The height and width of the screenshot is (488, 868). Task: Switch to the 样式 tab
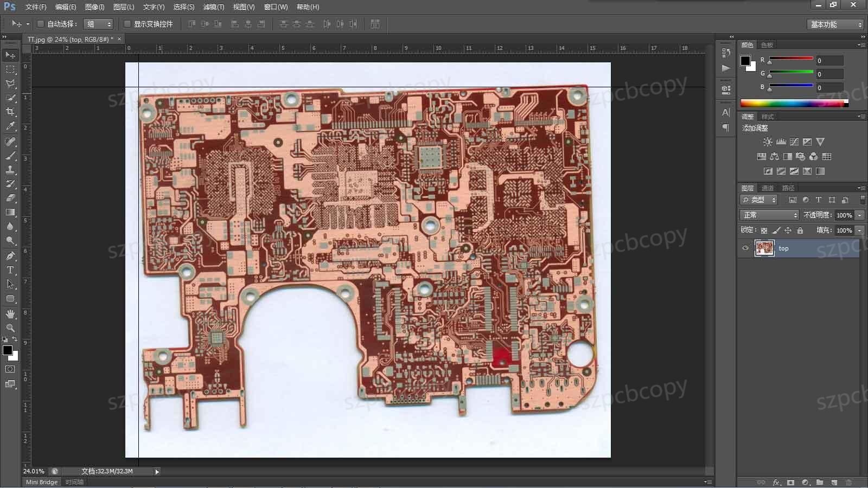coord(768,117)
